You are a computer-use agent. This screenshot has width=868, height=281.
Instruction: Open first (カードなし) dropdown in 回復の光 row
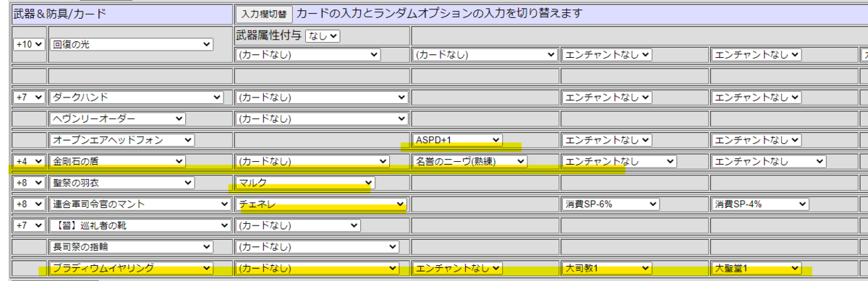tap(308, 54)
